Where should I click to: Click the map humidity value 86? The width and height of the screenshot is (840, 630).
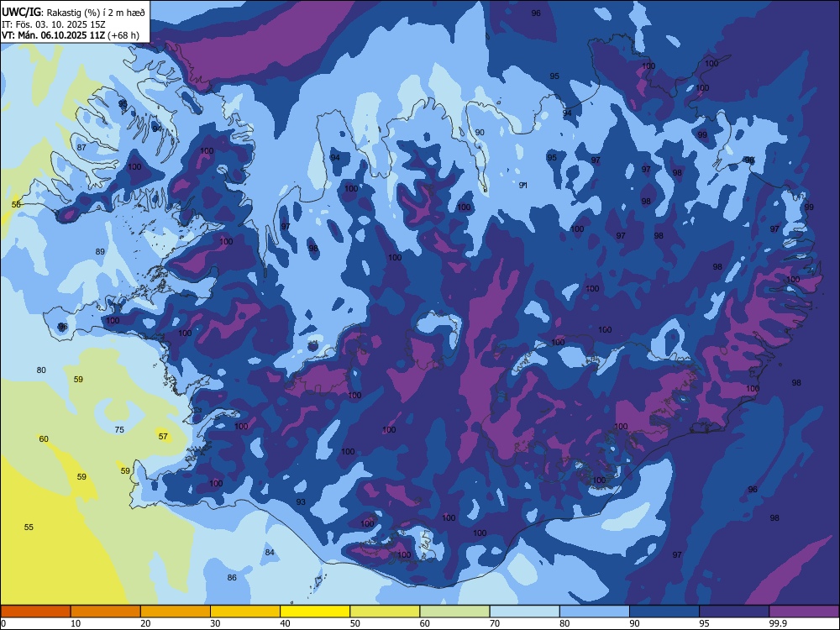tap(232, 578)
